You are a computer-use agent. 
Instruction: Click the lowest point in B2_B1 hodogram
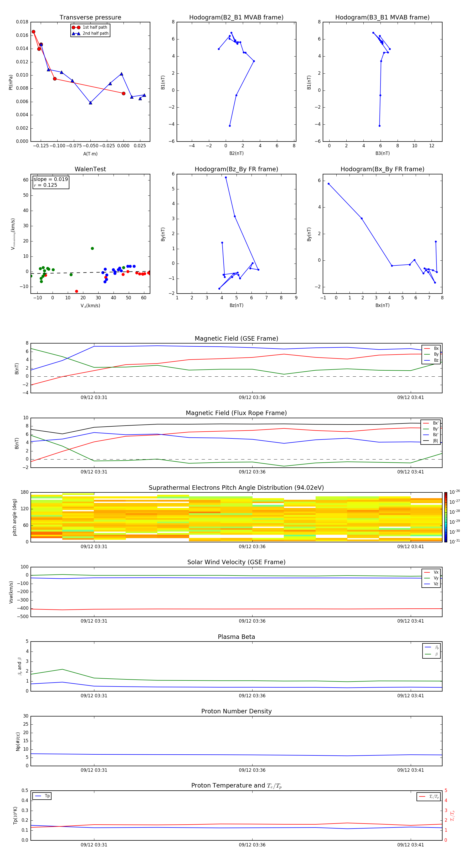pyautogui.click(x=230, y=126)
